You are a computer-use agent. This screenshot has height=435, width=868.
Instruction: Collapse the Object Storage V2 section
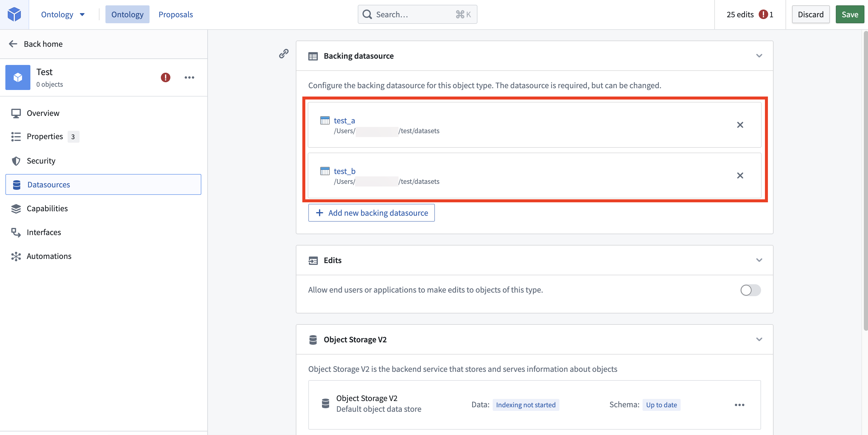[759, 339]
